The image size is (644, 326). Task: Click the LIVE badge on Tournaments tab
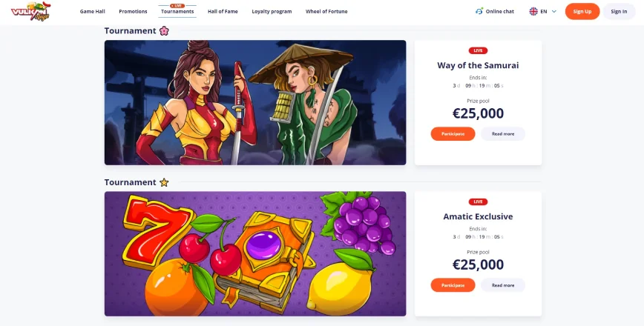pos(177,6)
